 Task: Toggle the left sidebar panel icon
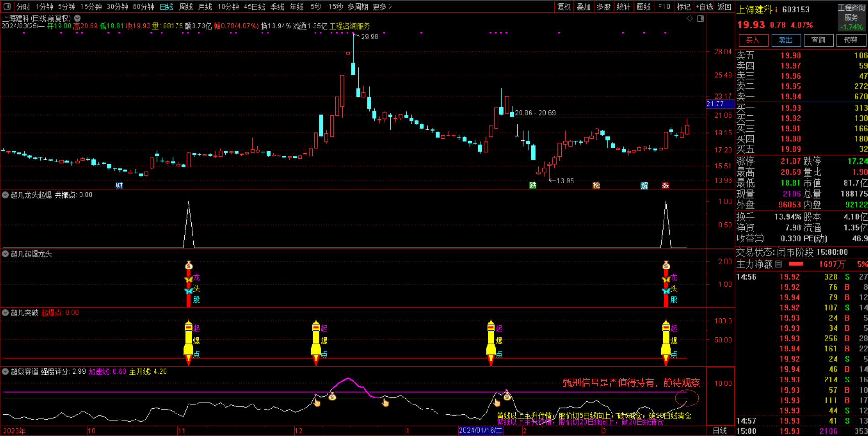pos(7,6)
